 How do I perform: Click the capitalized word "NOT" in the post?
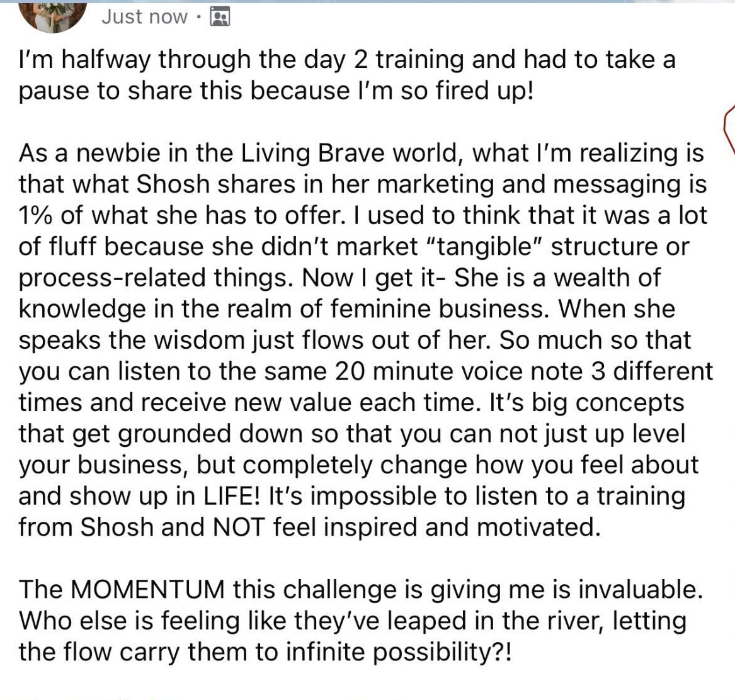coord(239,527)
